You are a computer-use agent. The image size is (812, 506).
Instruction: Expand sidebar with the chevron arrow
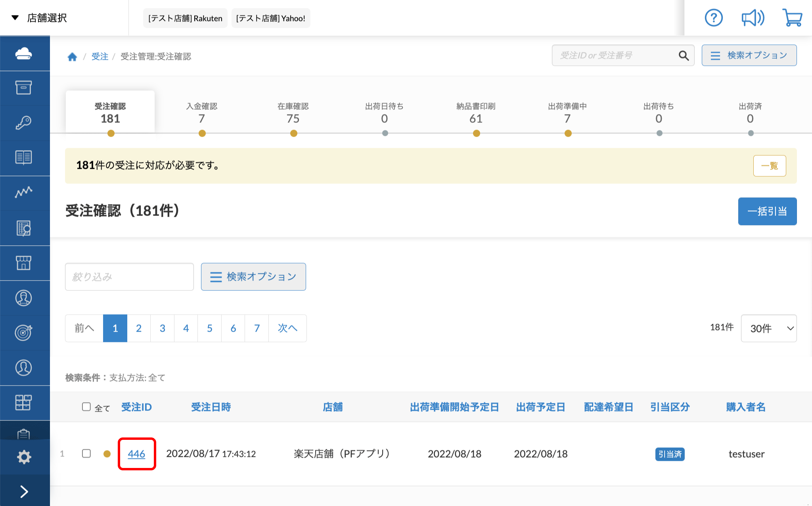pyautogui.click(x=24, y=491)
